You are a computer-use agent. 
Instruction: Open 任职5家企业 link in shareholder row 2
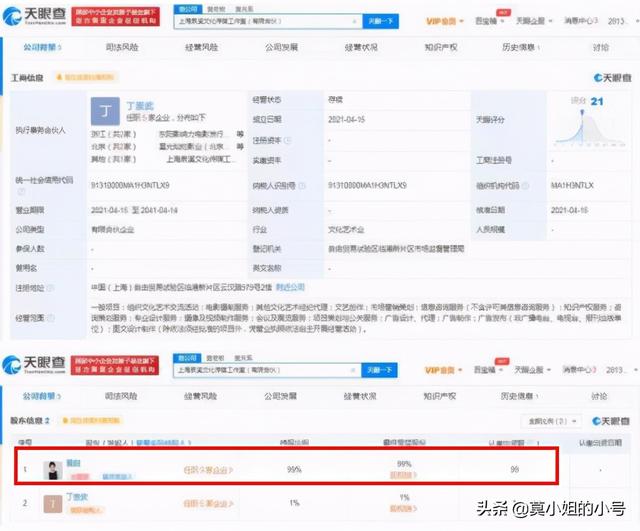[208, 504]
